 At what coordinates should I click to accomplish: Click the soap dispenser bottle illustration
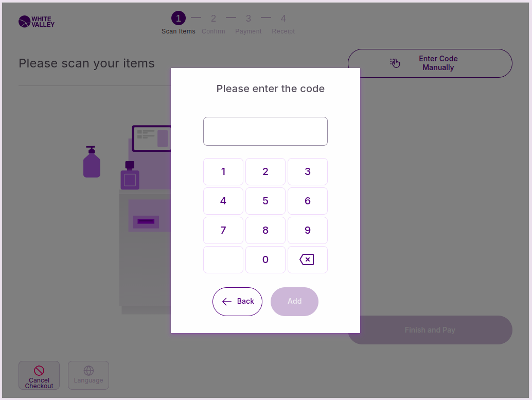click(x=92, y=162)
